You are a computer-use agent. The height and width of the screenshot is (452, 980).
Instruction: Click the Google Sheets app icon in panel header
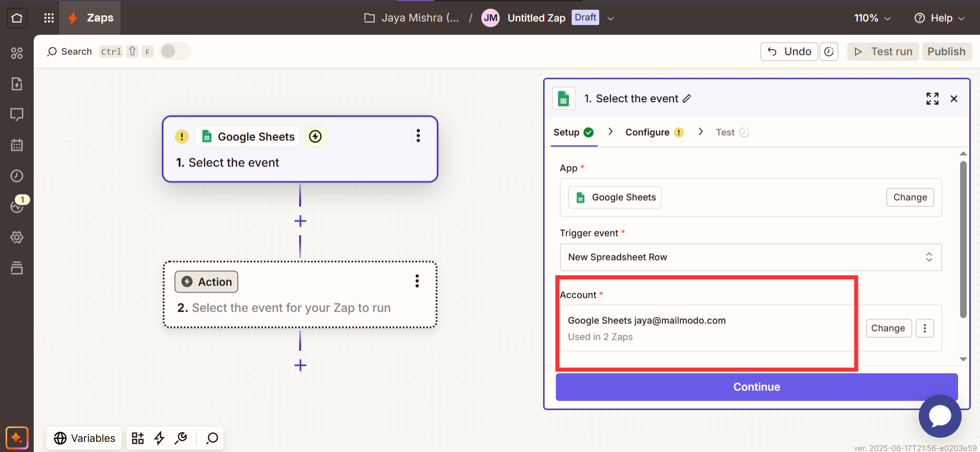tap(563, 99)
